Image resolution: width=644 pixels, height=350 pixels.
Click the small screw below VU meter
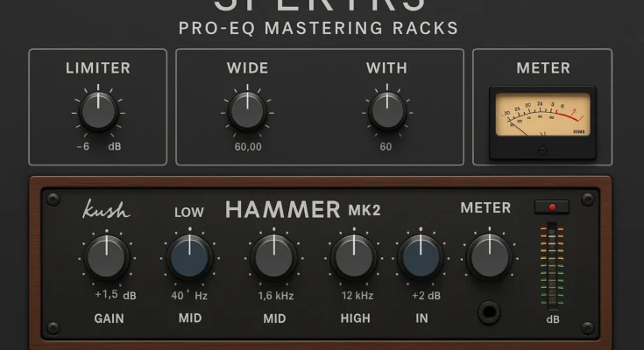pos(542,150)
